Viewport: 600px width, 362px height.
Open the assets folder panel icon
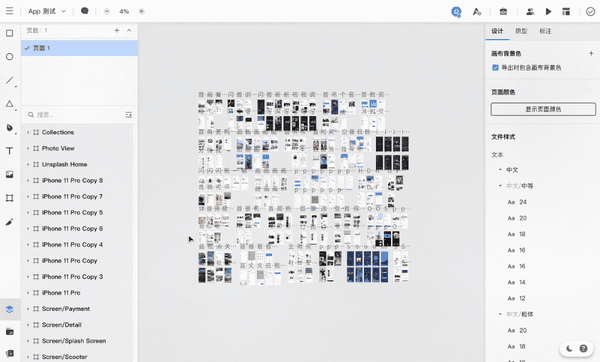pos(10,331)
